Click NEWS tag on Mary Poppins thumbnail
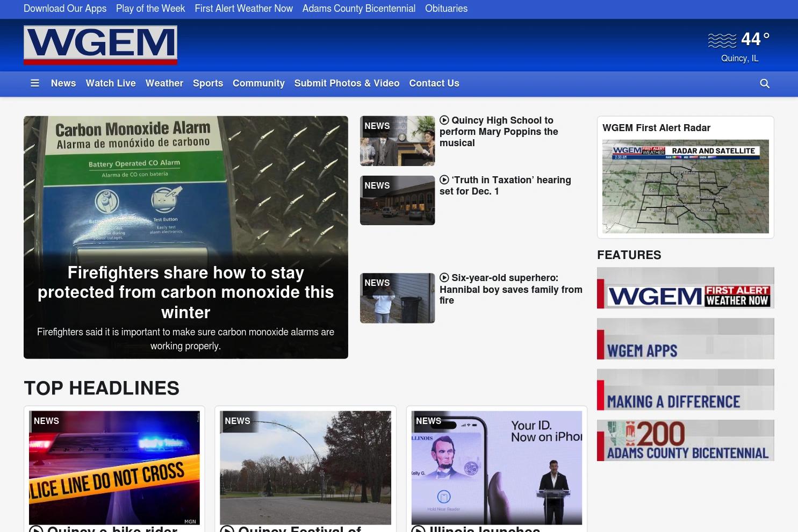The image size is (798, 532). 377,126
